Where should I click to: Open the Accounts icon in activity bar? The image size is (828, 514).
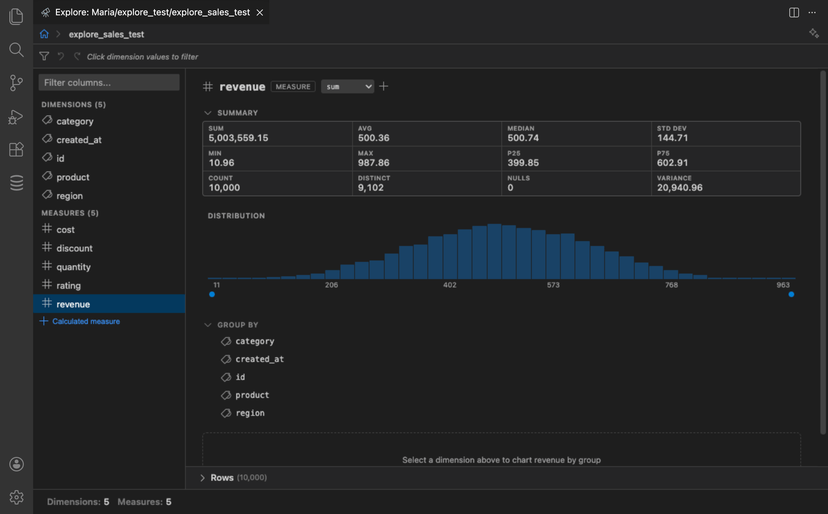[x=16, y=464]
